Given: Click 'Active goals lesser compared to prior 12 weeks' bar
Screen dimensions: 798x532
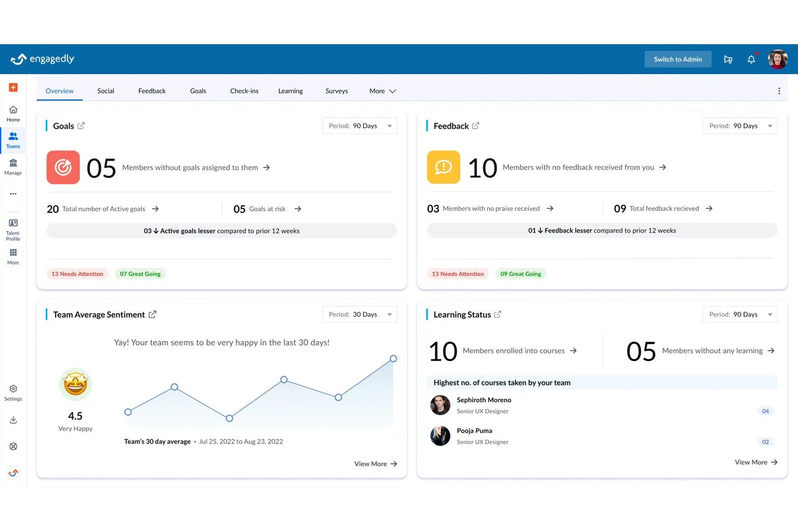Looking at the screenshot, I should [222, 231].
